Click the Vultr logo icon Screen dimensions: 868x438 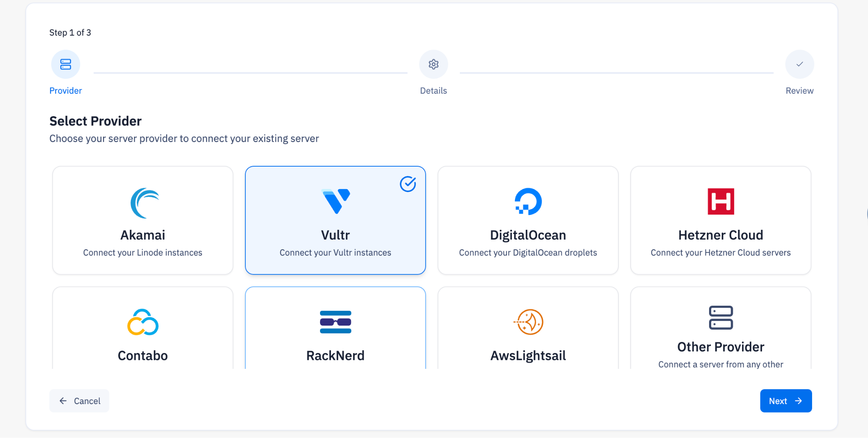(336, 201)
